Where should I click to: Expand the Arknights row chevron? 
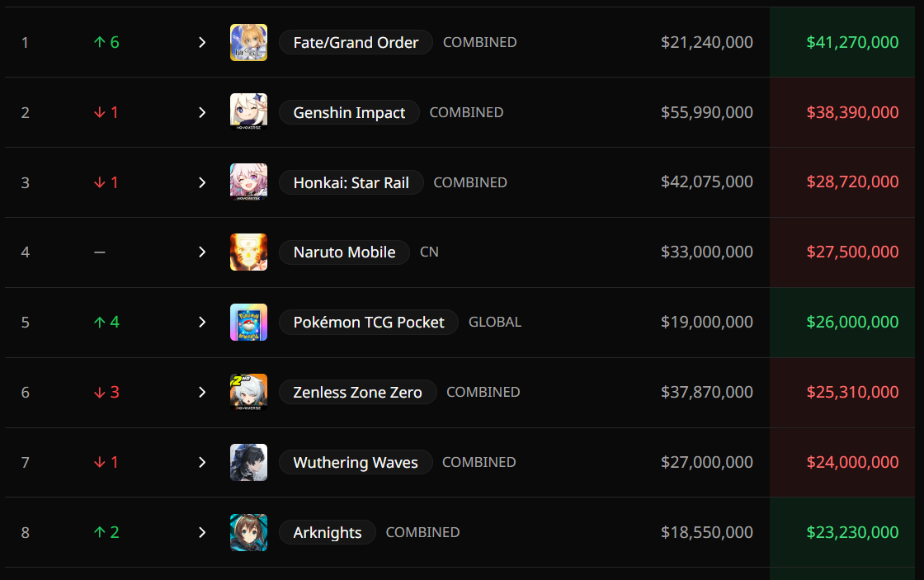[x=202, y=533]
